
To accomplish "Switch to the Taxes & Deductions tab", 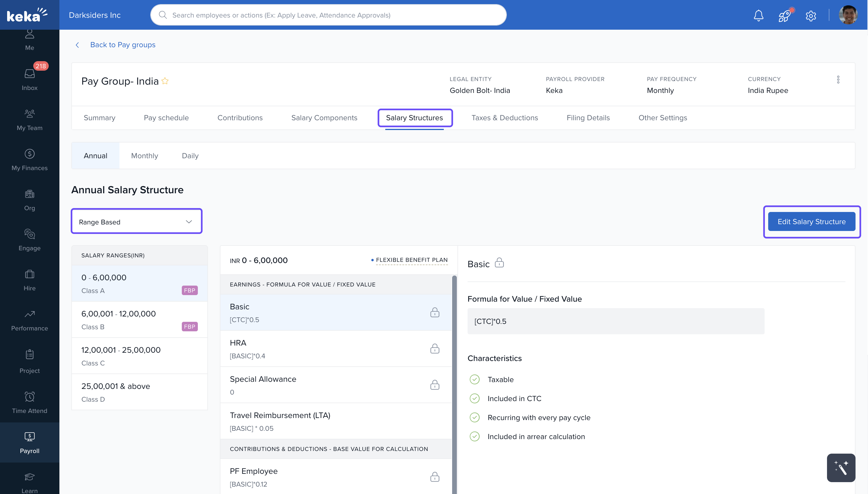I will [x=504, y=118].
